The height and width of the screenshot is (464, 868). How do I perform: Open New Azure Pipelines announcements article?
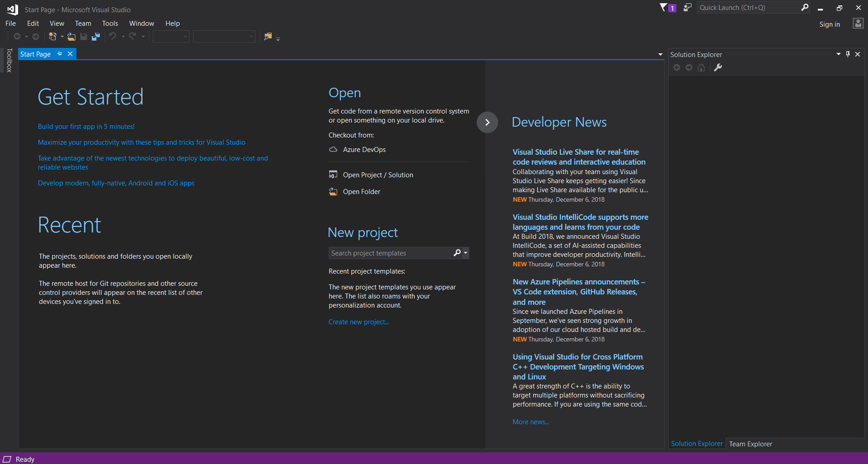point(579,292)
